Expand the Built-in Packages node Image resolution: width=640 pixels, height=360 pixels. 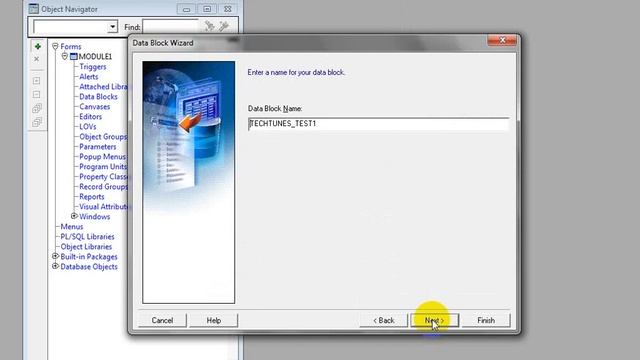(55, 256)
